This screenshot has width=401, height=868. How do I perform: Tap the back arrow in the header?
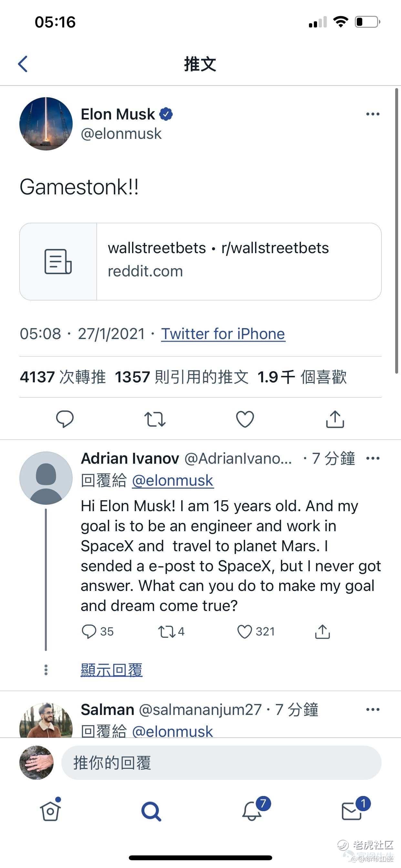pyautogui.click(x=23, y=64)
